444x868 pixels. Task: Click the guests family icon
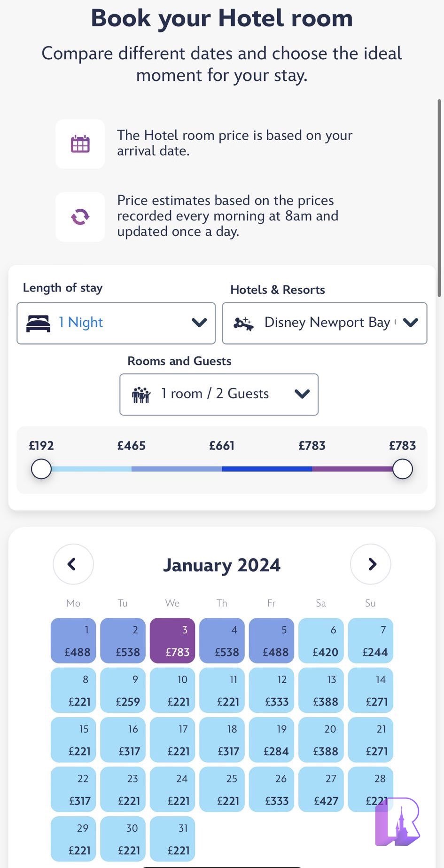tap(141, 395)
